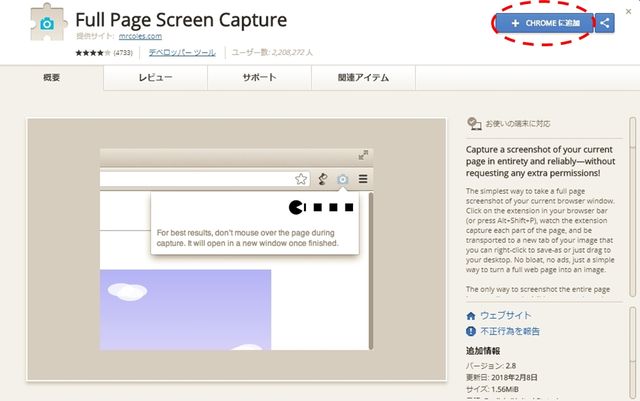Click the sky image in the preview
640x401 pixels.
pyautogui.click(x=185, y=310)
